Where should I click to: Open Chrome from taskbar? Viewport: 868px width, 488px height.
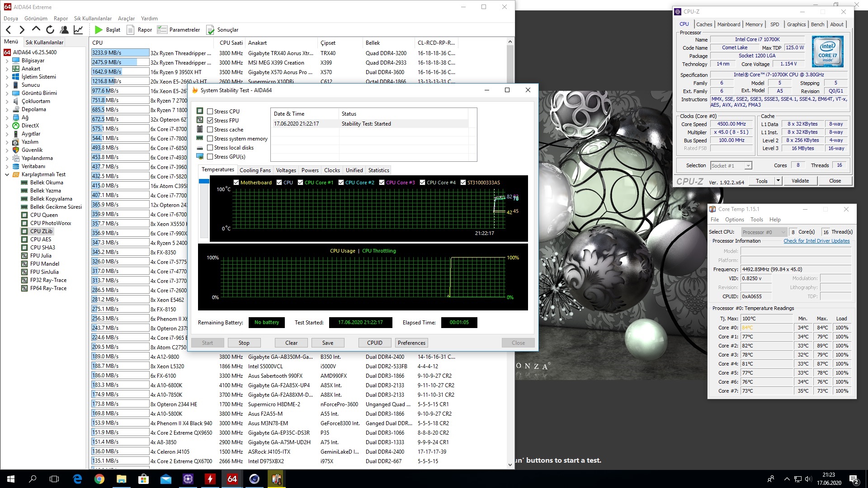tap(99, 479)
